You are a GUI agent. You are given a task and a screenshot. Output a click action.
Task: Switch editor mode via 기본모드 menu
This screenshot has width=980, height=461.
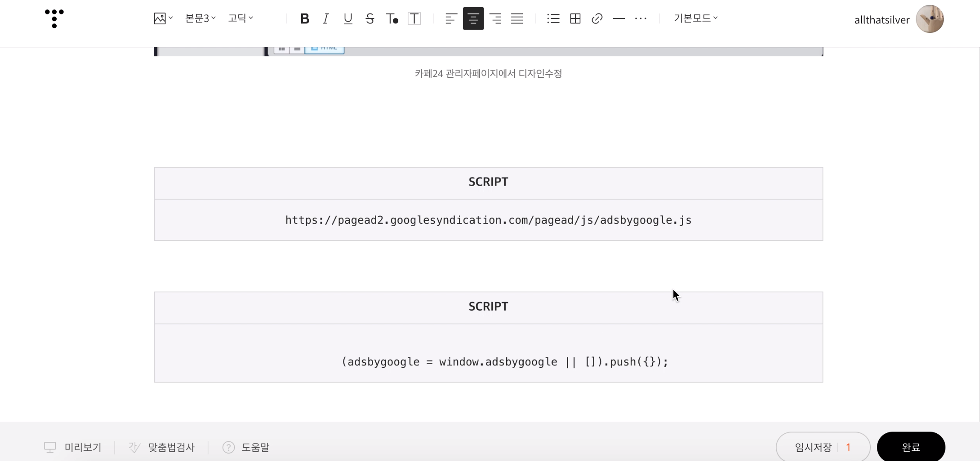click(x=695, y=18)
